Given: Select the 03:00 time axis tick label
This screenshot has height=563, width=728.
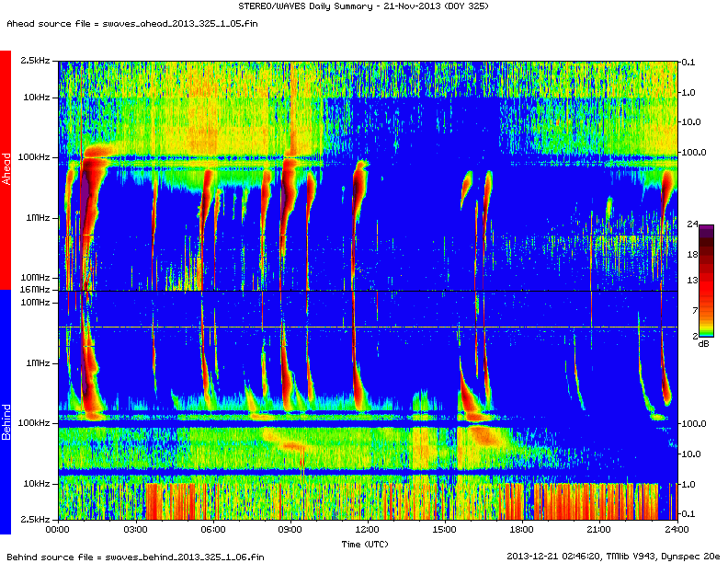Looking at the screenshot, I should (x=135, y=530).
